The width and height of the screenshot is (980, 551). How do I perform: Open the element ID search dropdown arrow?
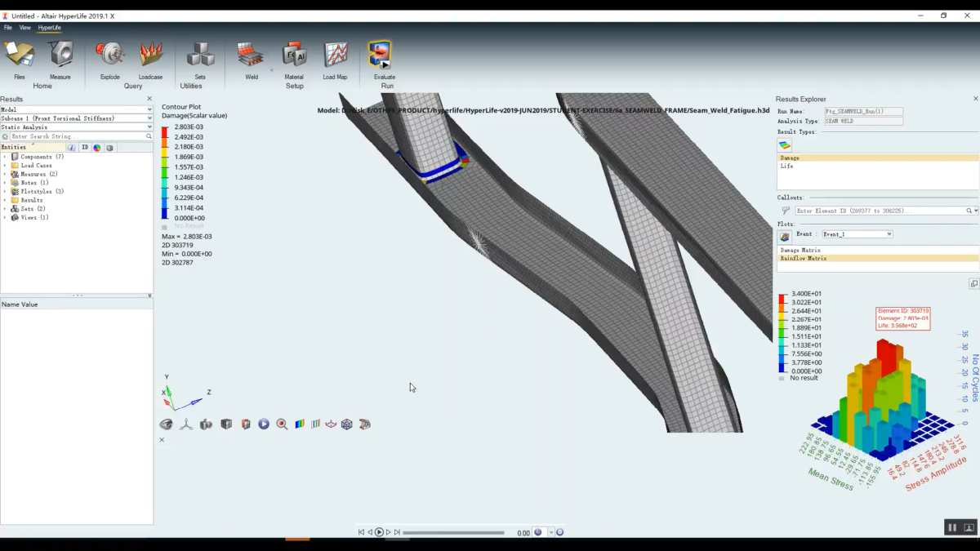pos(976,211)
